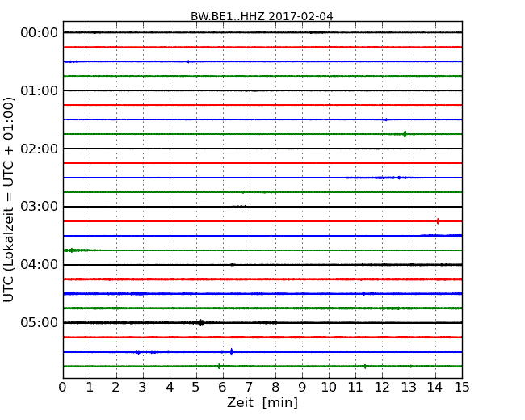This screenshot has height=420, width=525.
Task: Click the green spike near minute 11 on bottom trace
Action: click(365, 367)
